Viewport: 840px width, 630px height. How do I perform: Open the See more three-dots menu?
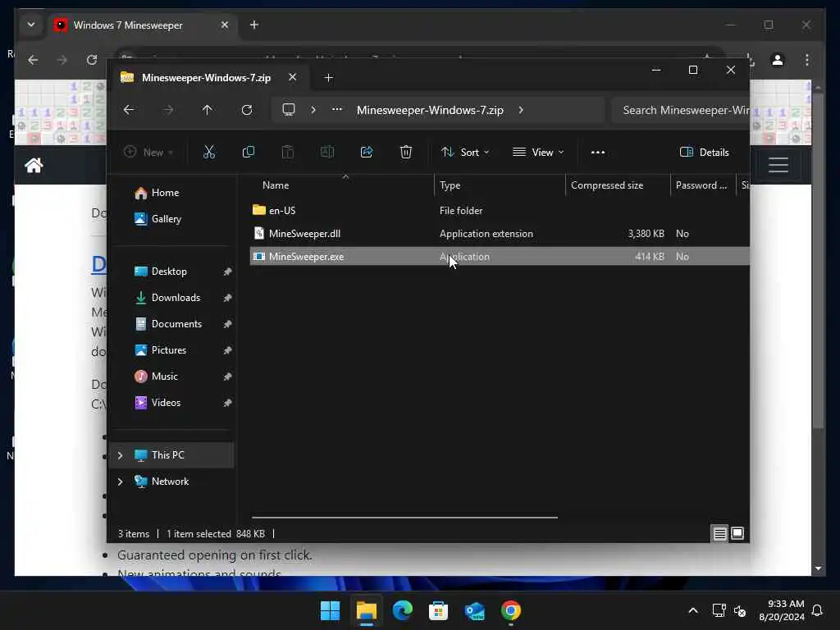pos(598,152)
